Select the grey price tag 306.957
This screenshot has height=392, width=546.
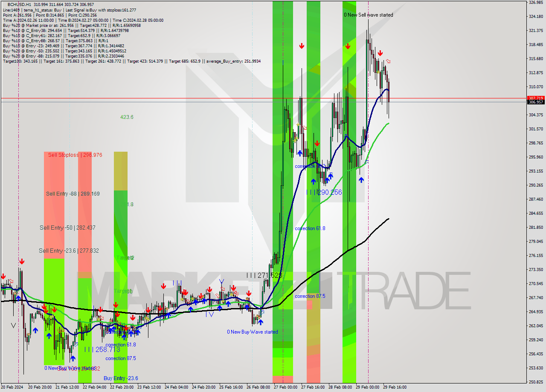pyautogui.click(x=535, y=102)
